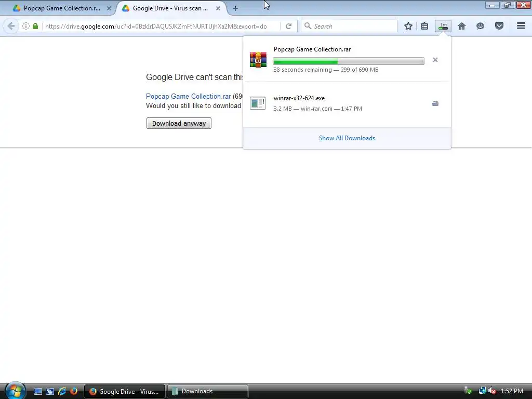Click Switch between windows quick launch icon
The height and width of the screenshot is (399, 532).
point(50,391)
